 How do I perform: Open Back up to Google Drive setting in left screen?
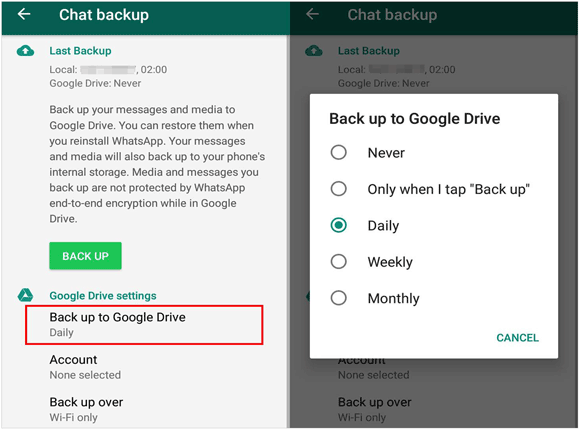144,325
